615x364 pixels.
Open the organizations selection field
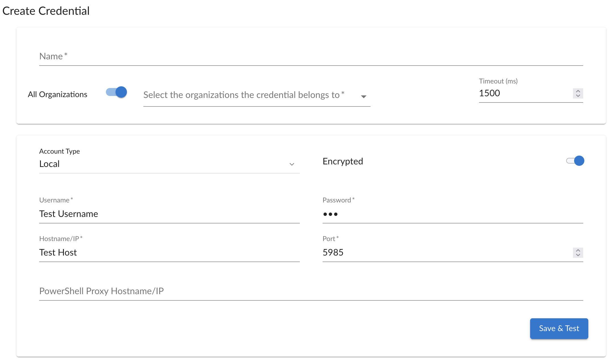pyautogui.click(x=244, y=95)
